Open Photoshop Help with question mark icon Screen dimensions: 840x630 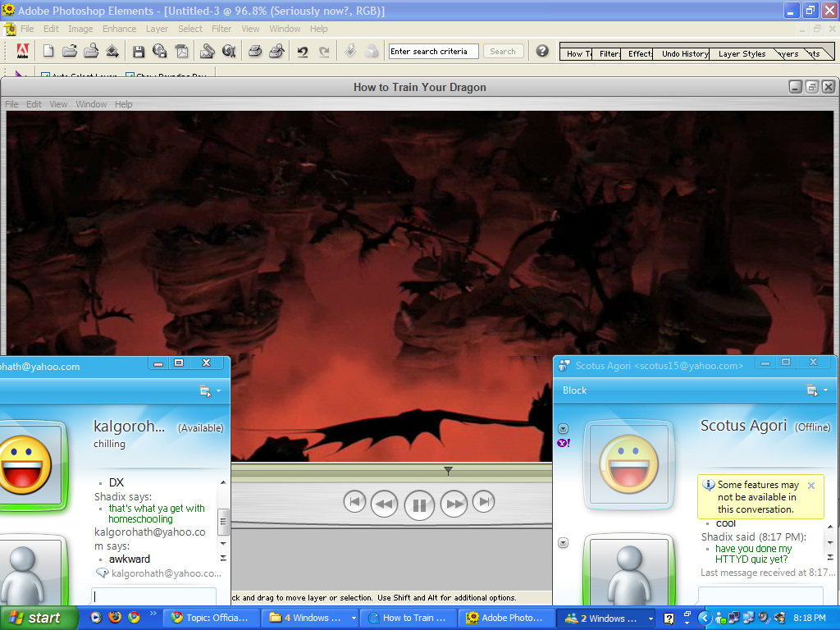coord(542,51)
